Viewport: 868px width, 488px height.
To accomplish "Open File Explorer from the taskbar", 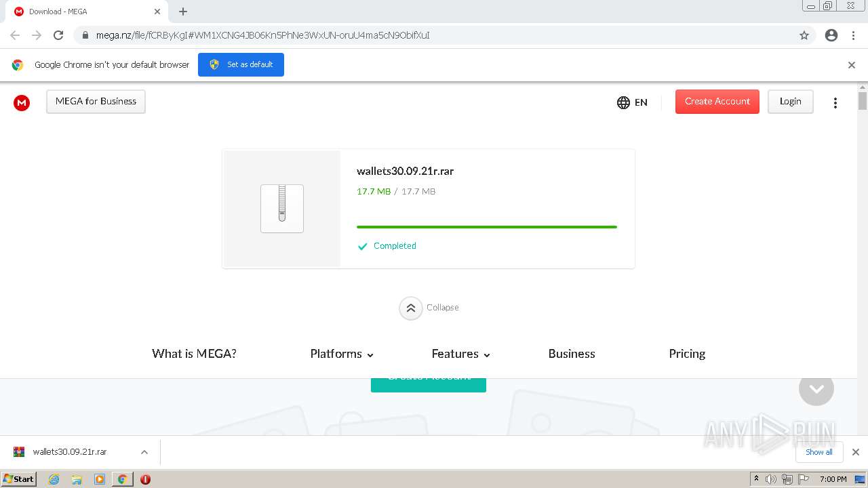I will tap(77, 479).
